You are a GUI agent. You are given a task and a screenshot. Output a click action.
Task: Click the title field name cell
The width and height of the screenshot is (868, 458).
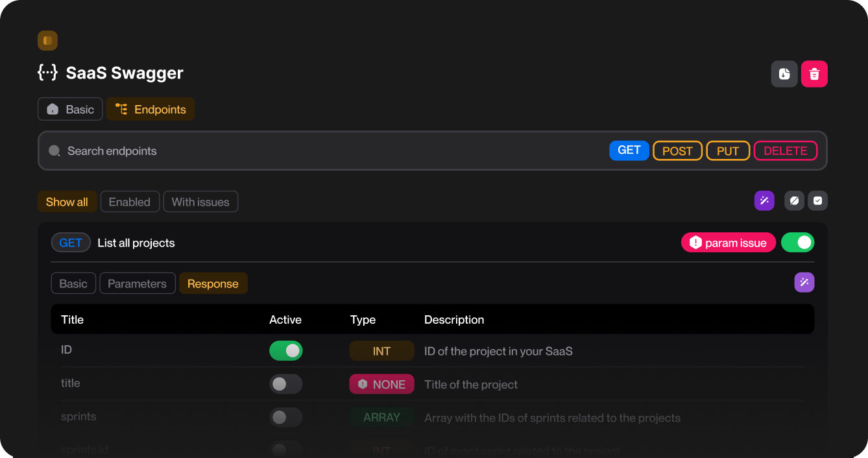(x=71, y=383)
